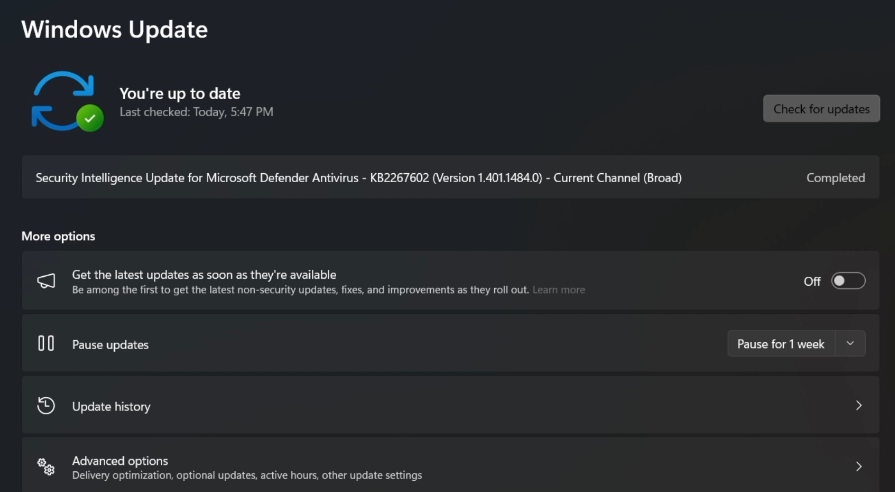Expand Advanced options with its right chevron
Screen dimensions: 895x492
[858, 466]
